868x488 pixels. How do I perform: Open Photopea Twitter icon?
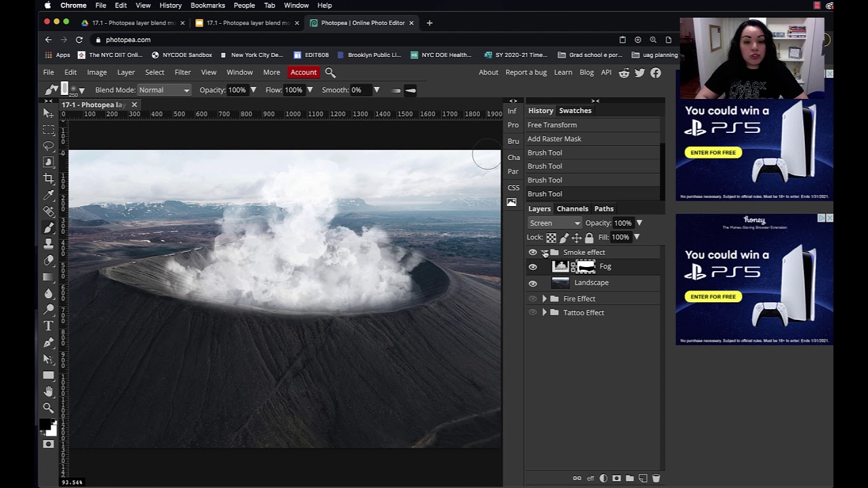[x=639, y=73]
